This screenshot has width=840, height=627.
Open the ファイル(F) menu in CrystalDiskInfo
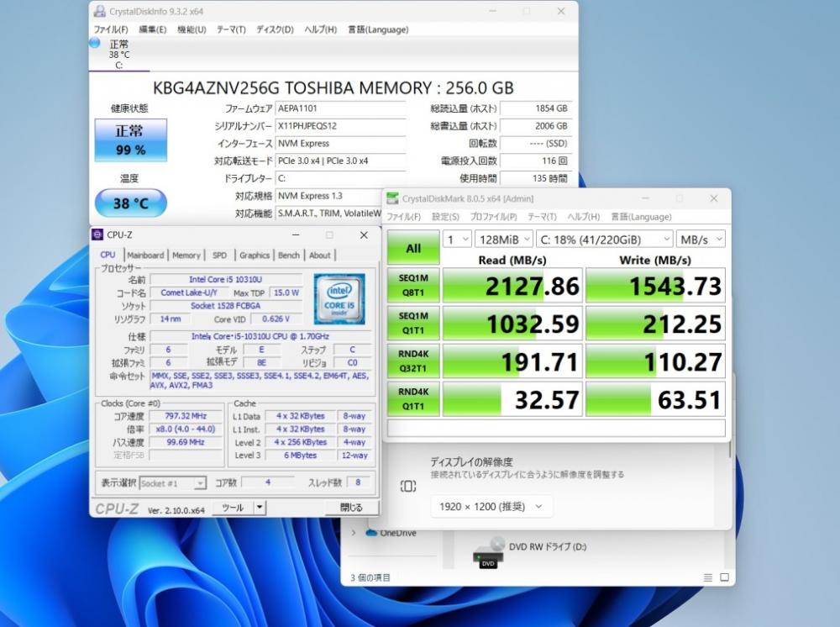(111, 29)
